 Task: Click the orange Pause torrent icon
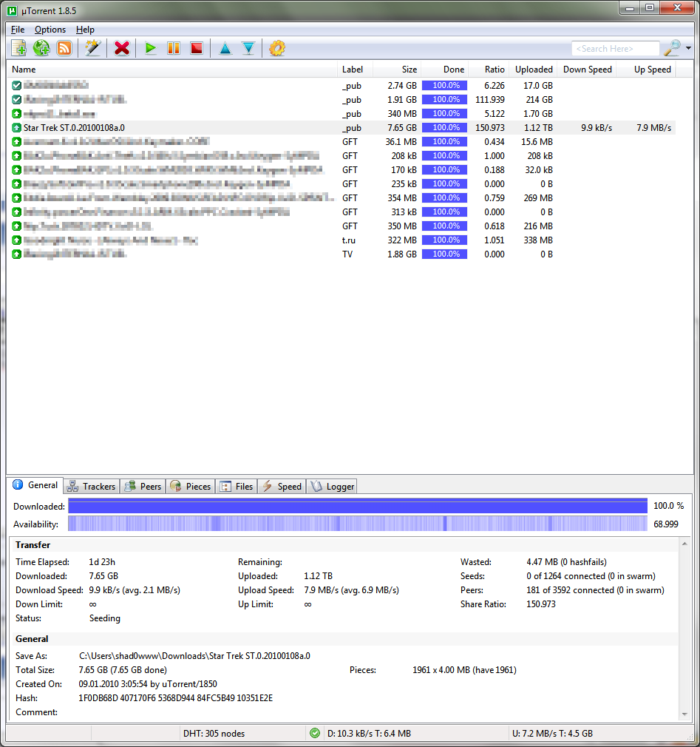173,48
